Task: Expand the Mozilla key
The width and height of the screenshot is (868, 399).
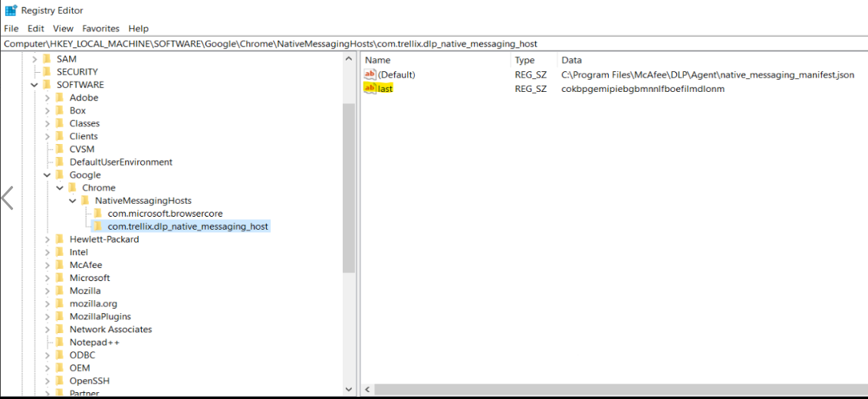Action: click(48, 291)
